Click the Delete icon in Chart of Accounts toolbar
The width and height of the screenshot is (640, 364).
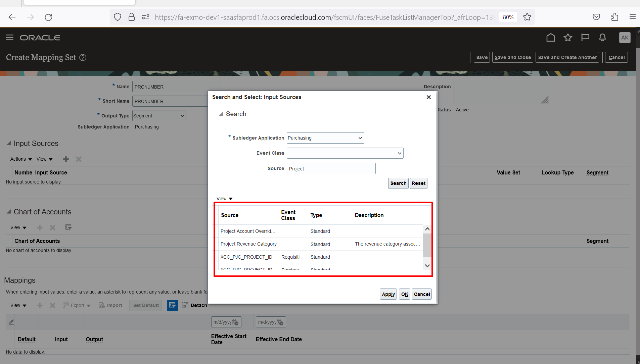click(x=52, y=227)
